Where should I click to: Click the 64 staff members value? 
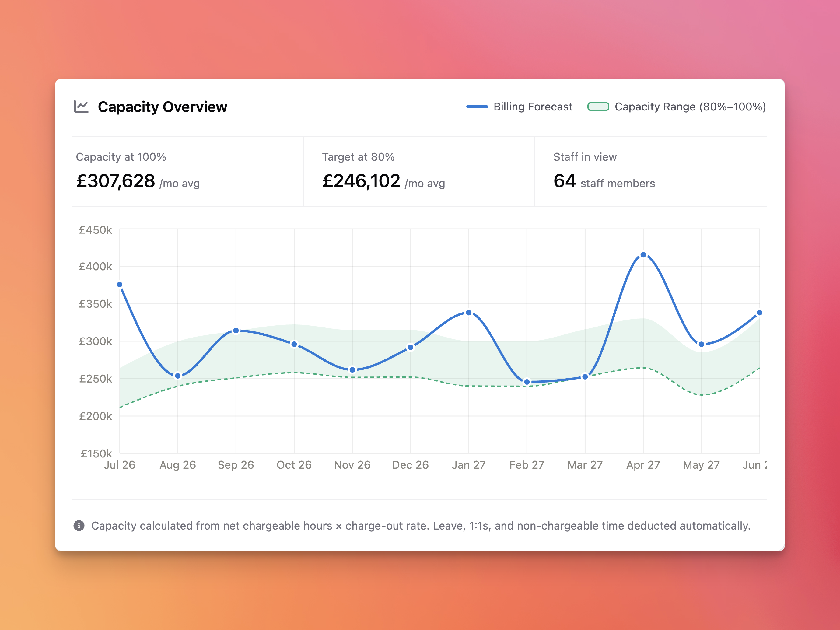(x=604, y=181)
